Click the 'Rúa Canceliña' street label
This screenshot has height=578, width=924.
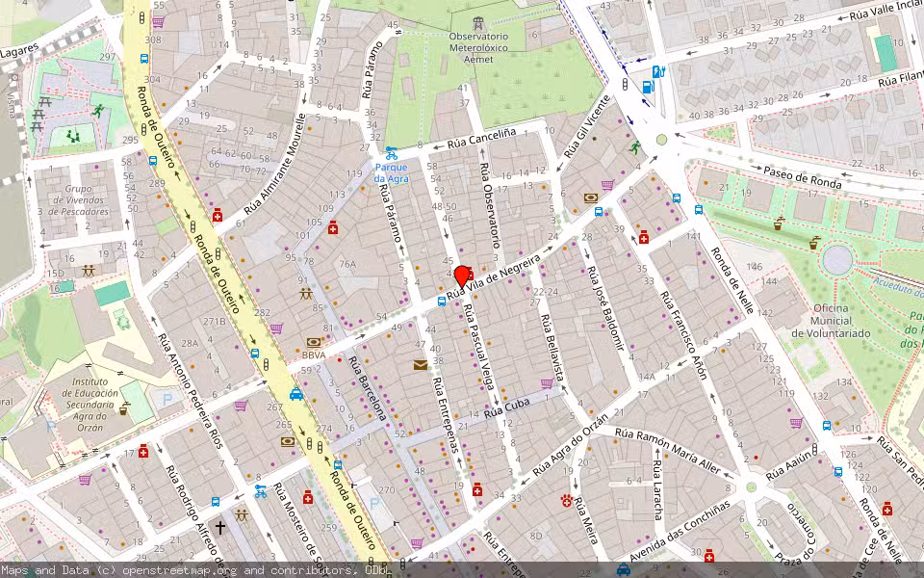click(x=481, y=139)
